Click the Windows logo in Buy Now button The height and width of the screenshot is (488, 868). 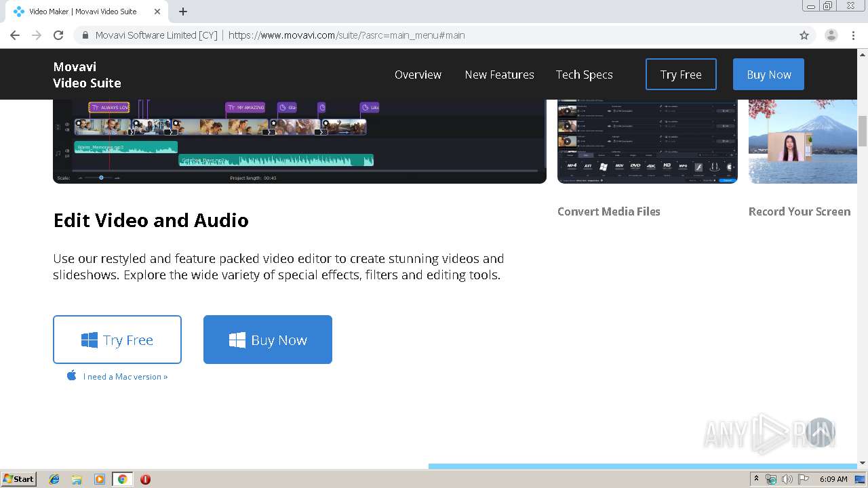coord(237,340)
